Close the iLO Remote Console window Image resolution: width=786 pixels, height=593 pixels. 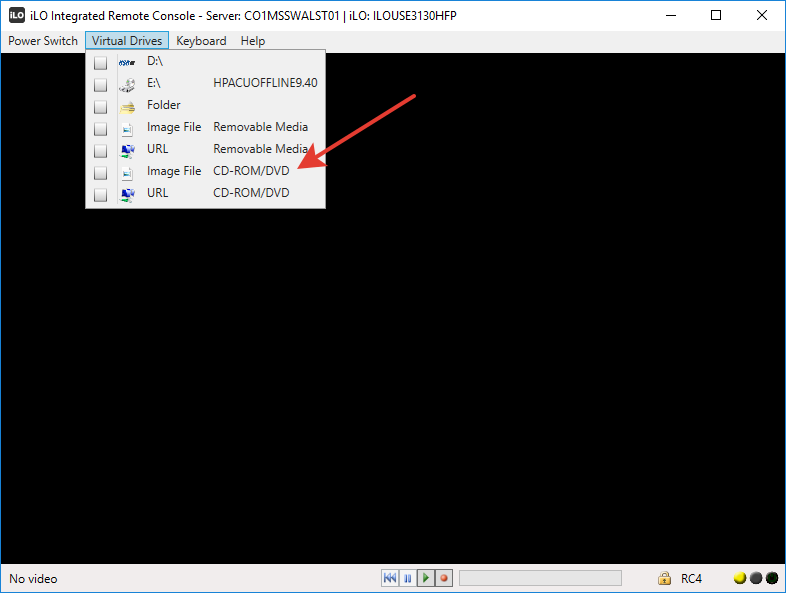click(x=761, y=16)
